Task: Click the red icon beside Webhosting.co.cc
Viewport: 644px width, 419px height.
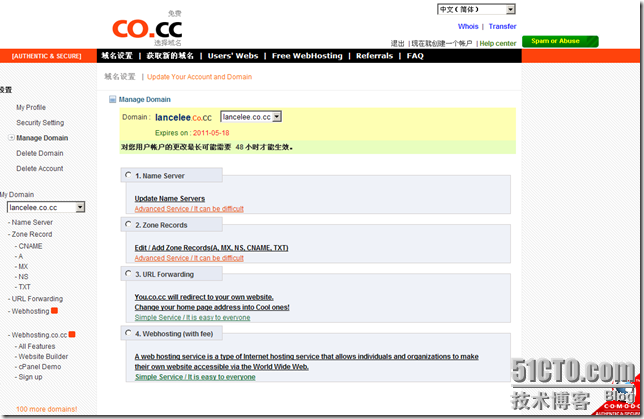Action: [72, 334]
